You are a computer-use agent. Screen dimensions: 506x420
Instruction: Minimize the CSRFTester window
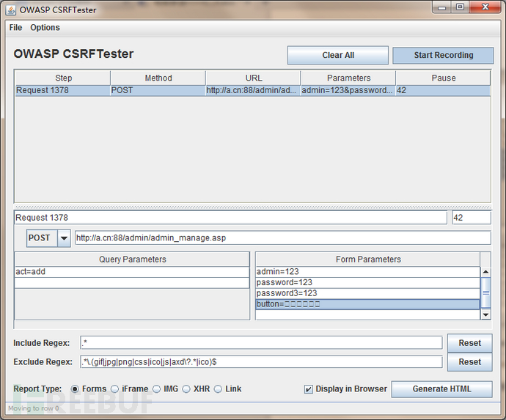click(x=442, y=7)
